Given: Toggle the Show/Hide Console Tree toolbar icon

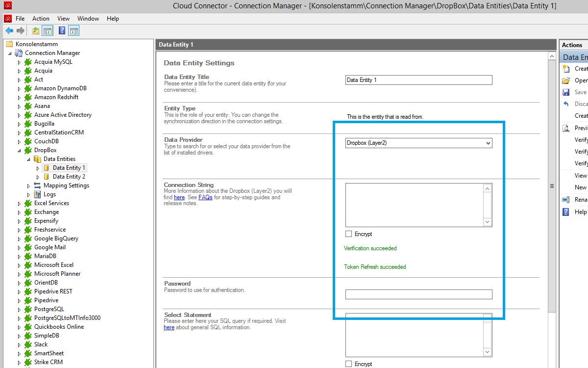Looking at the screenshot, I should pos(48,31).
